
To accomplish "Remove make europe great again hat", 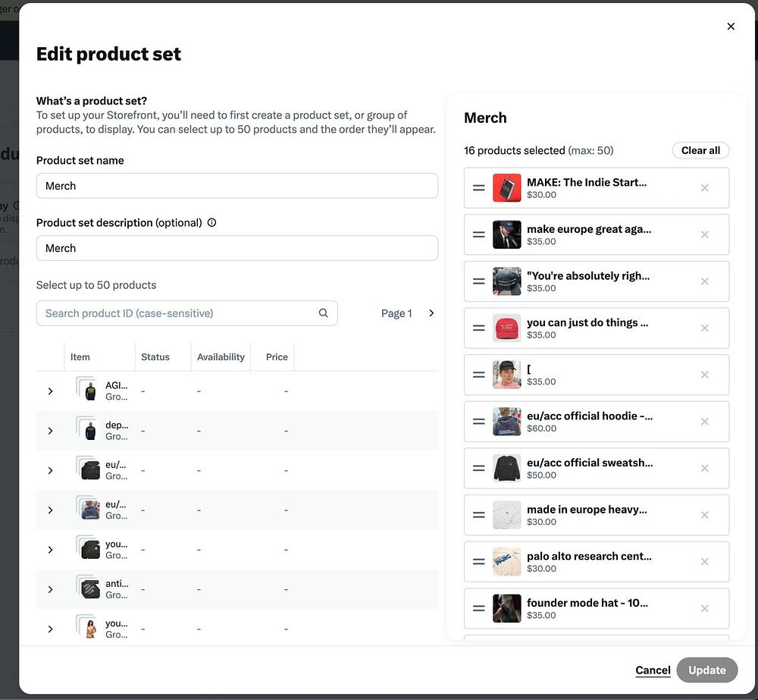I will (705, 234).
